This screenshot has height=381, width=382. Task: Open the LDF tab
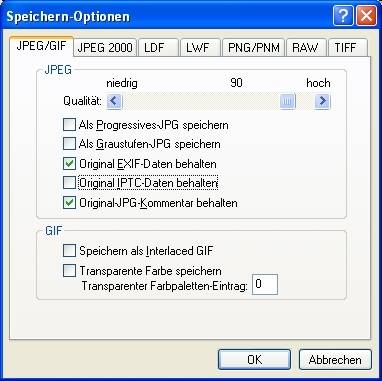point(158,48)
